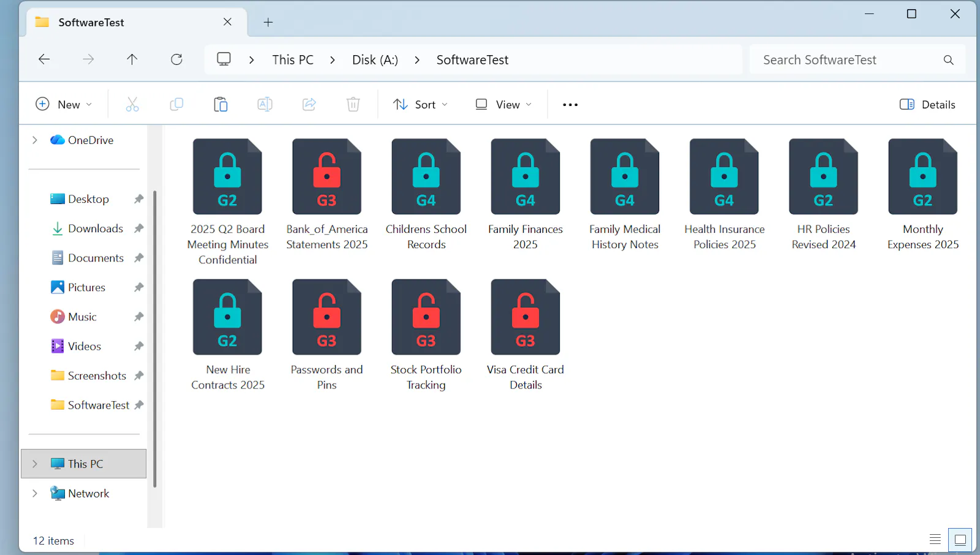Open SoftwareTest in the sidebar
Image resolution: width=980 pixels, height=555 pixels.
coord(98,405)
